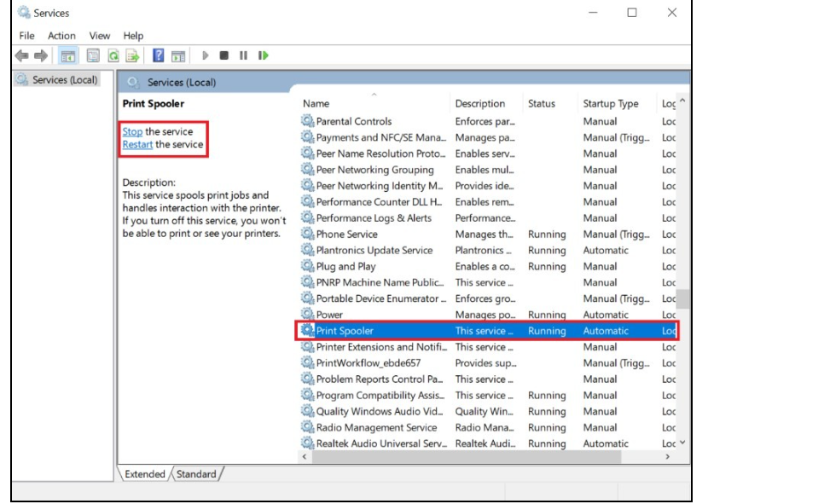Viewport: 830px width, 504px height.
Task: Select PNRP Machine Name Publication row
Action: 488,282
